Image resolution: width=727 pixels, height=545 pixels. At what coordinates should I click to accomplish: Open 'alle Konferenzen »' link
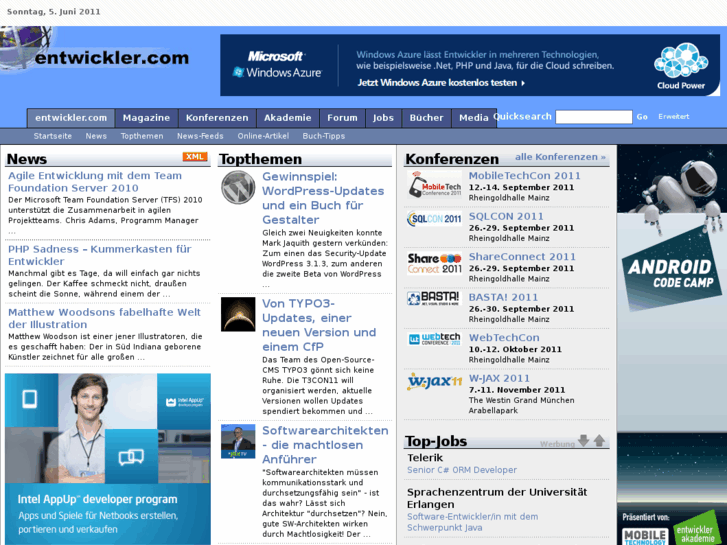tap(560, 157)
